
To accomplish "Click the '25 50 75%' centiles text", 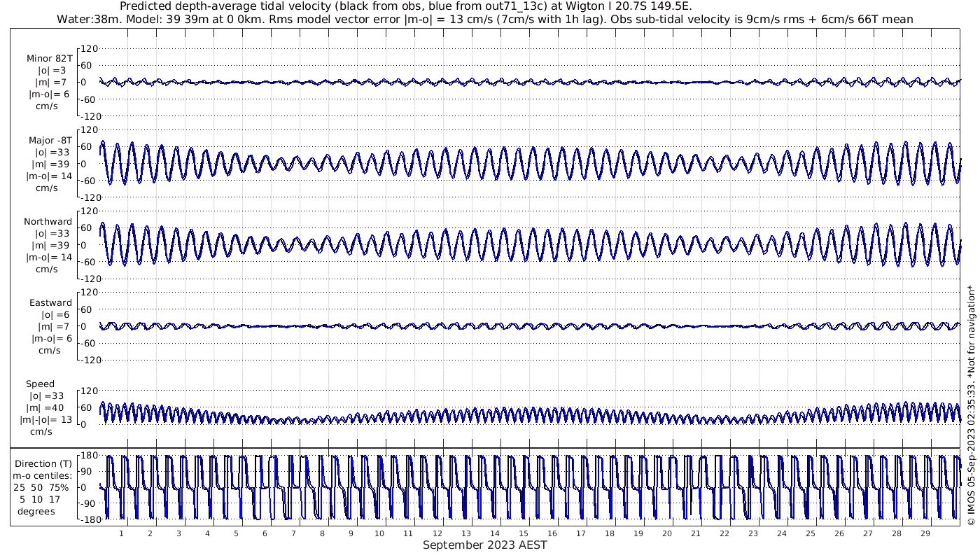I will tap(41, 487).
